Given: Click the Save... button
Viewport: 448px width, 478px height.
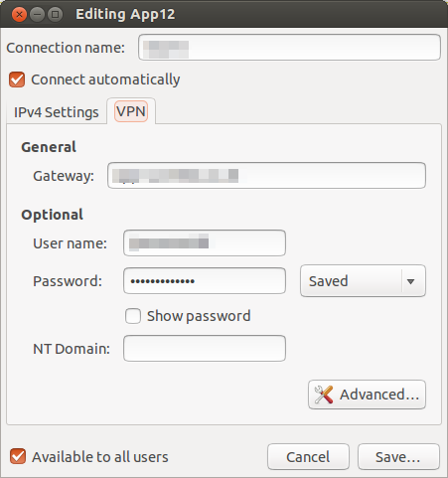Looking at the screenshot, I should 398,457.
